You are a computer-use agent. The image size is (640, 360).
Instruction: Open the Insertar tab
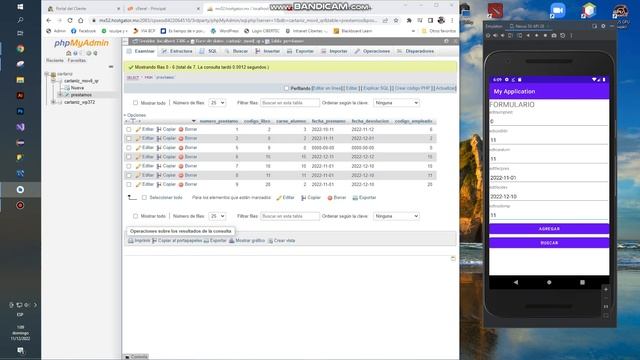[x=268, y=51]
